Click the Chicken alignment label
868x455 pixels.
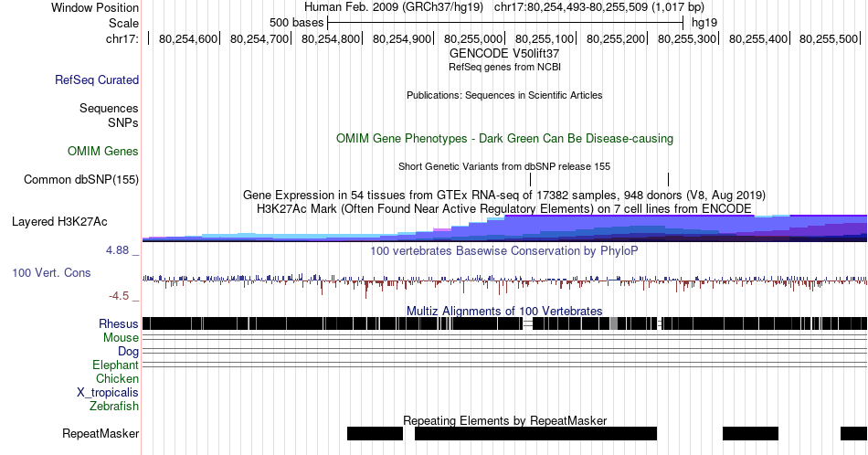click(117, 378)
